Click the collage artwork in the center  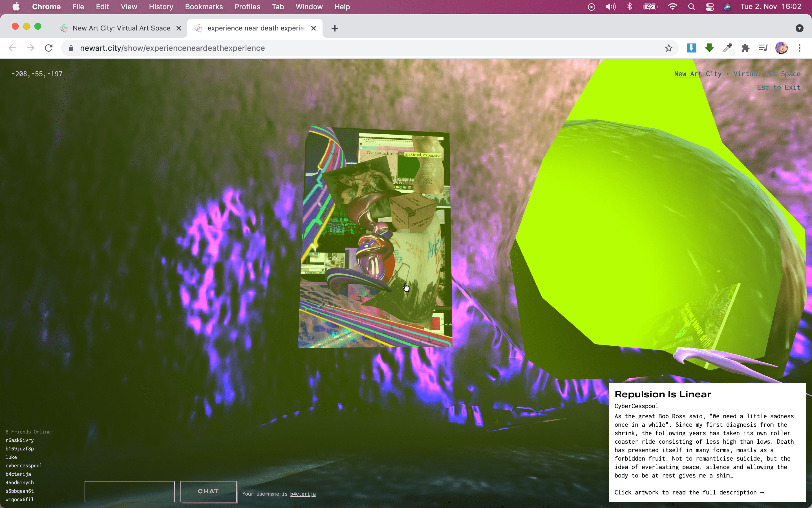375,237
